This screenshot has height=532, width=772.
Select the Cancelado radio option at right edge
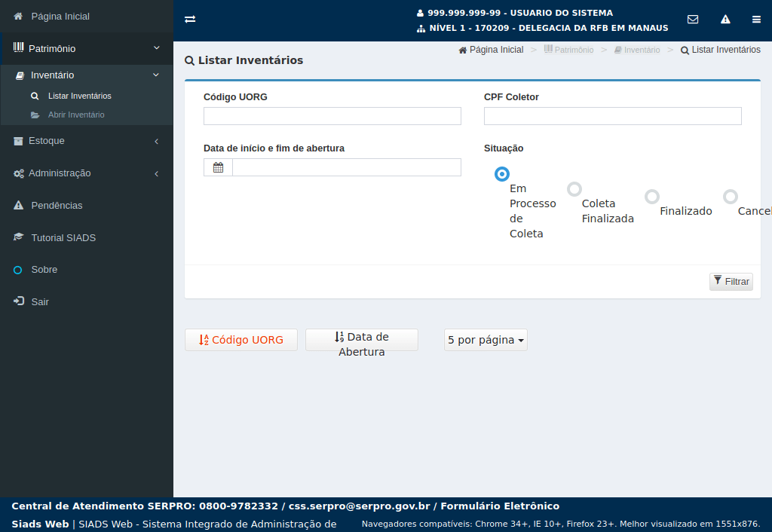[731, 197]
